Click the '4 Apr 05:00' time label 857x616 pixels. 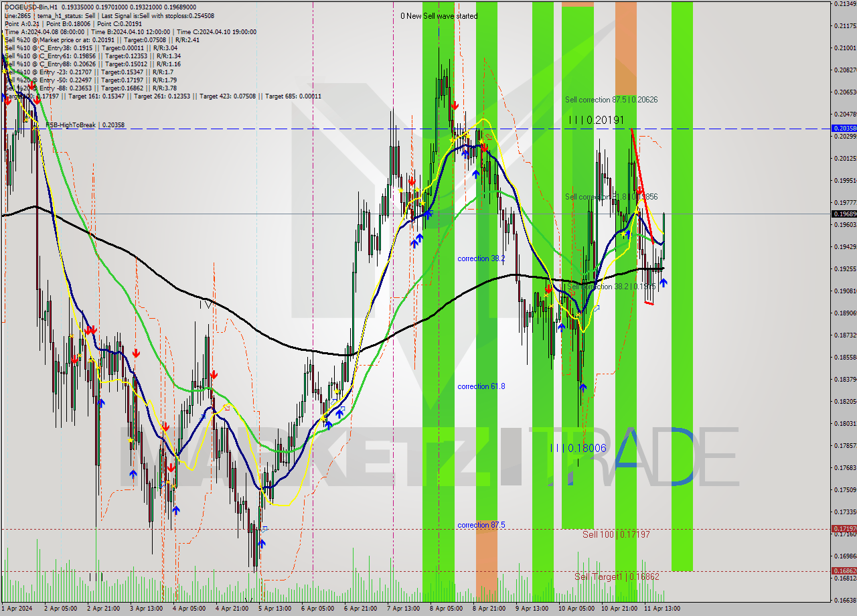click(x=189, y=608)
